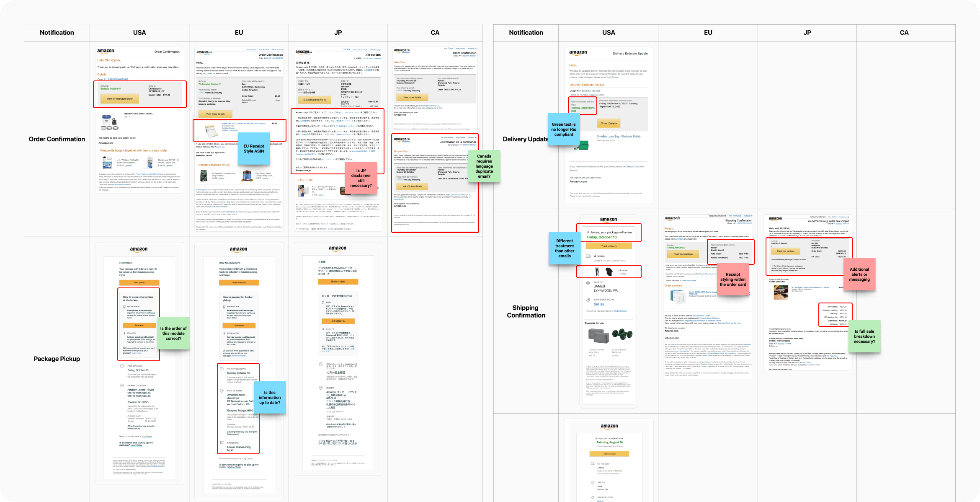Viewport: 980px width, 502px height.
Task: Click the pin icon beside SHIP TO JAMES
Action: coord(588,283)
